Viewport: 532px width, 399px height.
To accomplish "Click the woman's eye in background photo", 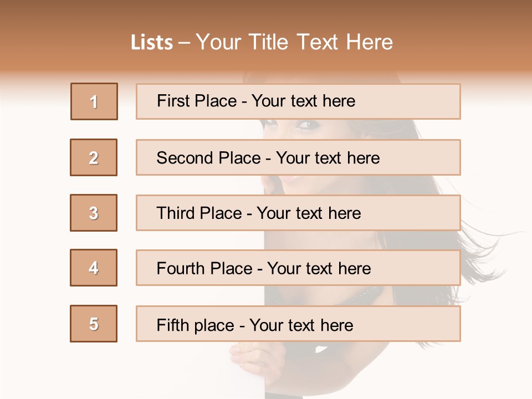I will [x=306, y=125].
